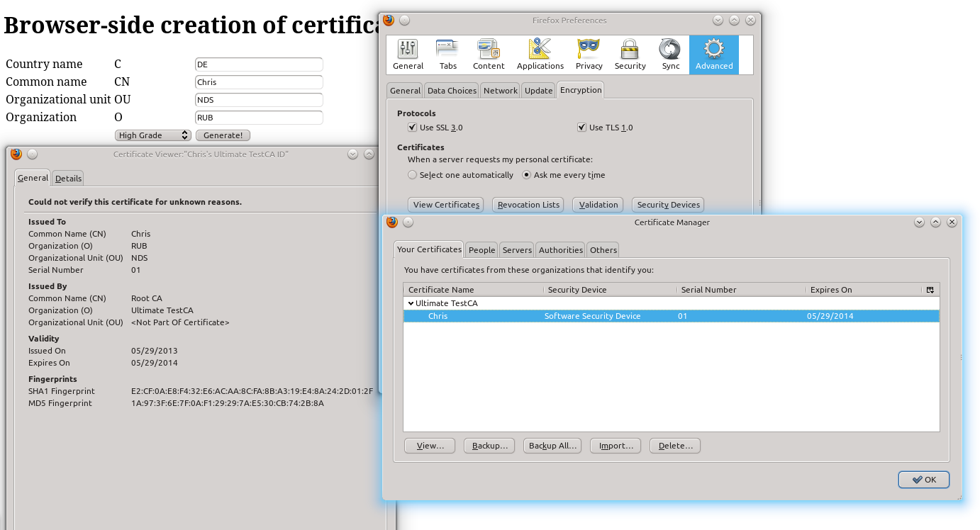Switch to Details tab in Certificate Viewer

click(68, 179)
